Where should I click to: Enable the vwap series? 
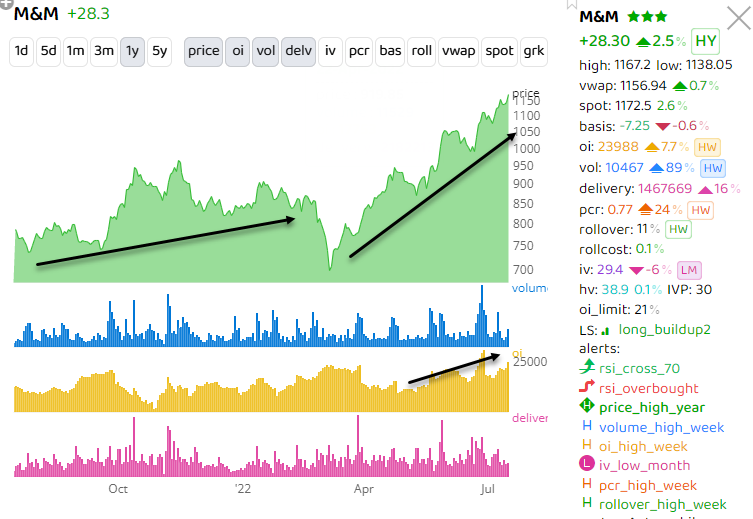click(459, 51)
